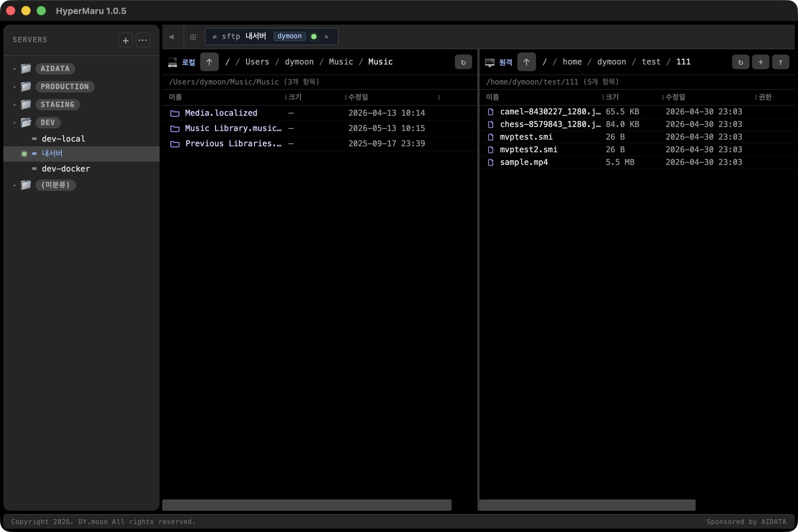Viewport: 798px width, 532px height.
Task: Click sample.mp4 file icon
Action: click(491, 163)
